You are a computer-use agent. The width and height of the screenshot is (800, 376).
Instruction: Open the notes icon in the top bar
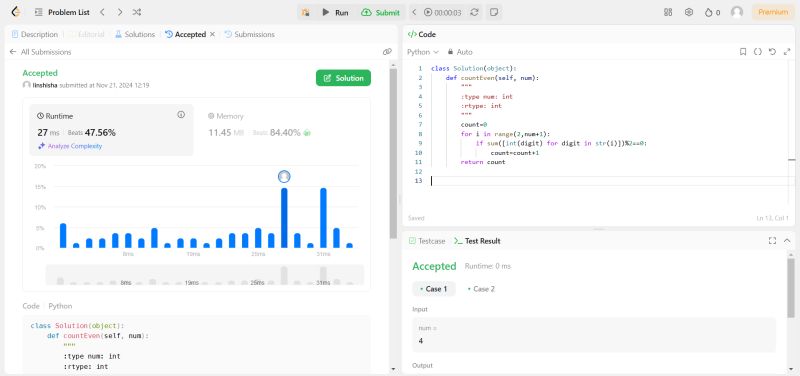(x=493, y=12)
